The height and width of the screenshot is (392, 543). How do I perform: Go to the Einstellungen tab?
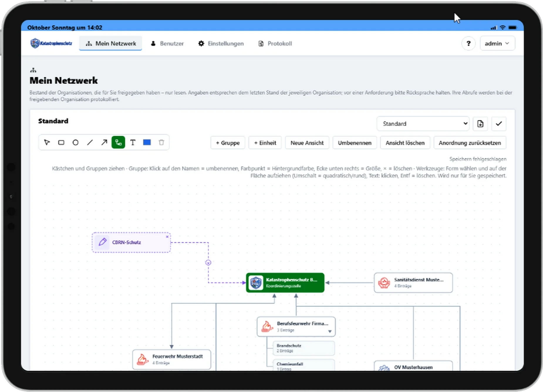pos(221,43)
